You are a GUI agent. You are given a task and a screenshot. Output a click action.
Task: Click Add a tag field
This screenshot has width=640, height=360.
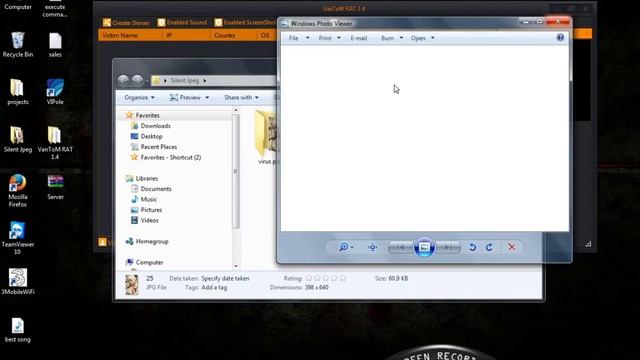(214, 287)
